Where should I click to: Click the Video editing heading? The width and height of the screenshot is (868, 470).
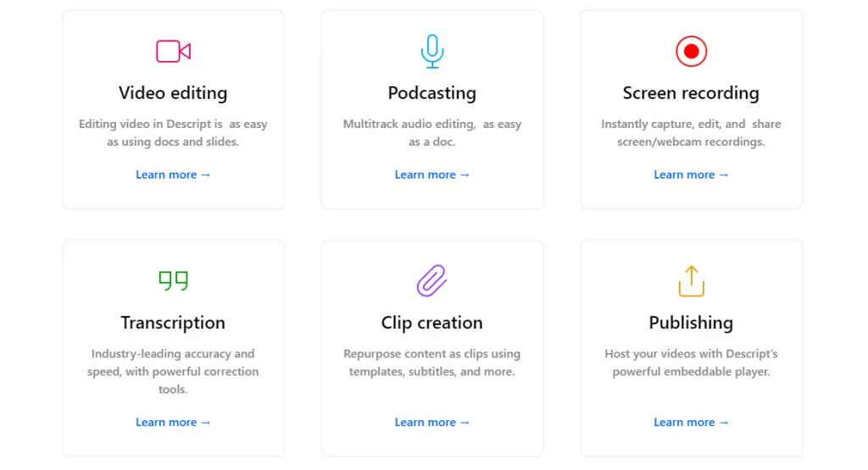point(173,93)
